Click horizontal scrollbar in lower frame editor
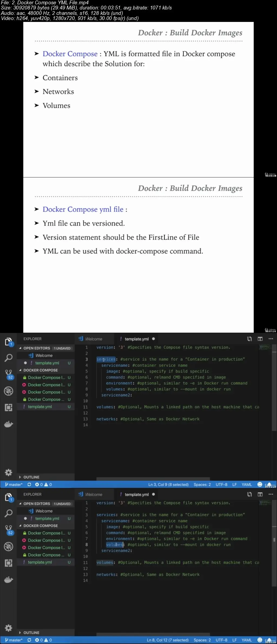 click(153, 634)
